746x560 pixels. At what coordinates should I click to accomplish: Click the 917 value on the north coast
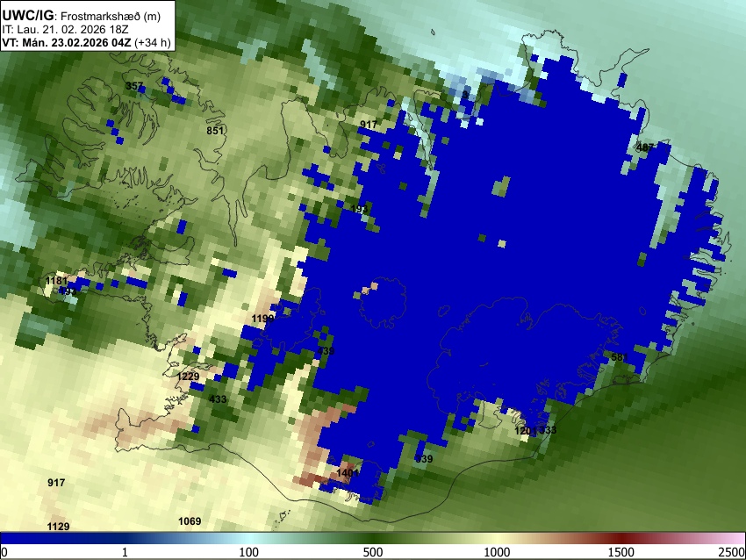click(x=369, y=125)
